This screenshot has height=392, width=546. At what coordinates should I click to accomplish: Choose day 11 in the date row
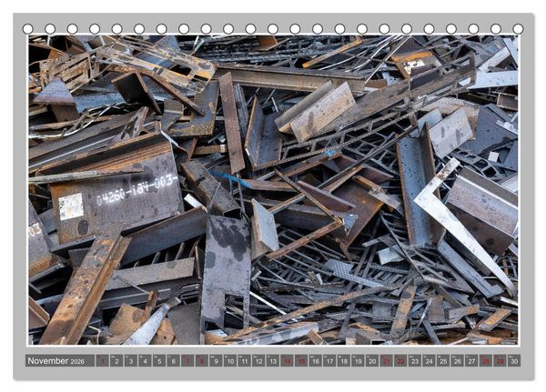pos(244,361)
